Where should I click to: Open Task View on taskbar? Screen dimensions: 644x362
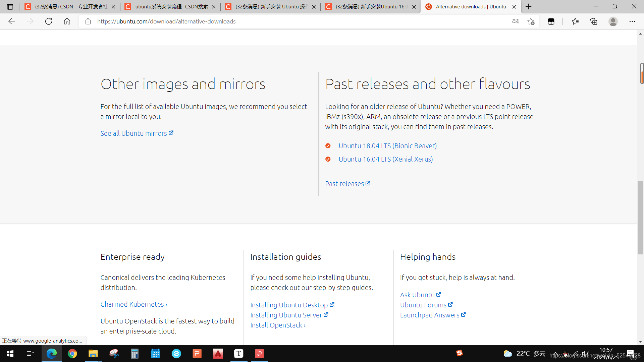point(30,354)
